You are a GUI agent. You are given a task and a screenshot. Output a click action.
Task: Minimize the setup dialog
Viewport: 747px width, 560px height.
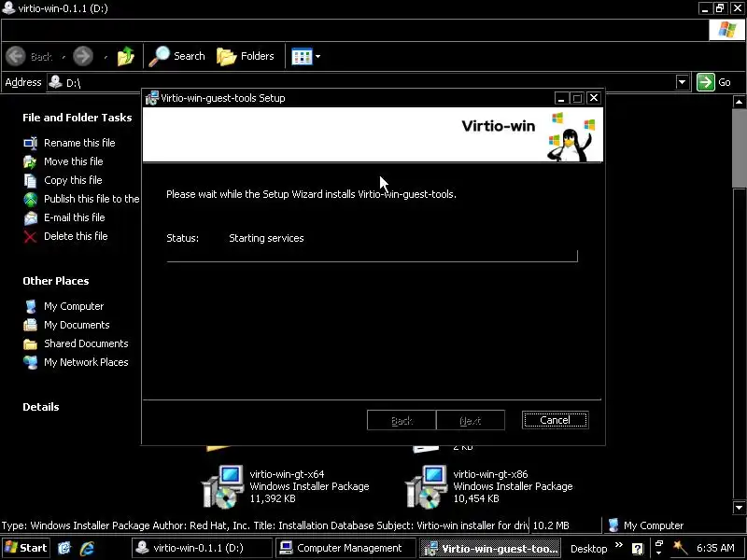tap(561, 98)
